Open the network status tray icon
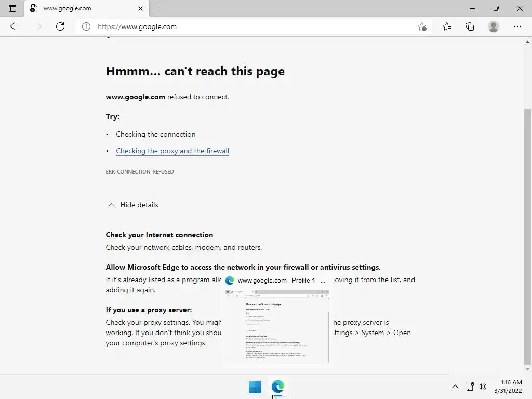The image size is (532, 399). tap(470, 387)
